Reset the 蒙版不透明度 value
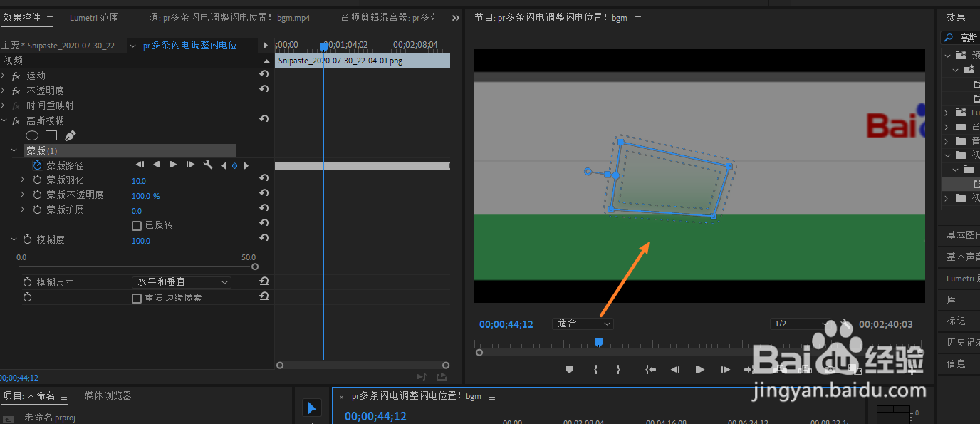 pos(264,195)
